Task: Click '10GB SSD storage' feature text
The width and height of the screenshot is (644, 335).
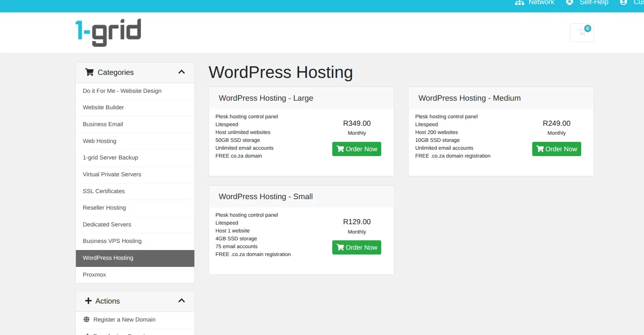Action: pos(437,140)
